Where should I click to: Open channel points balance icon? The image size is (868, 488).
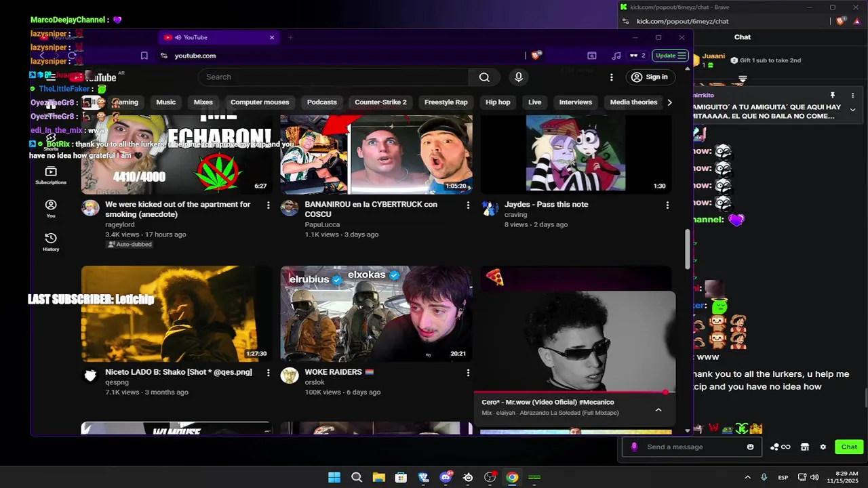(x=780, y=447)
